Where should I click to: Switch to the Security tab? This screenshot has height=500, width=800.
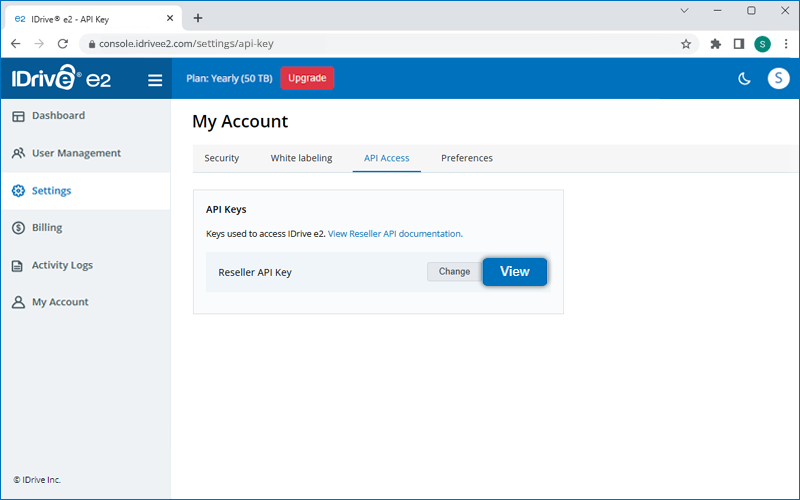click(221, 158)
